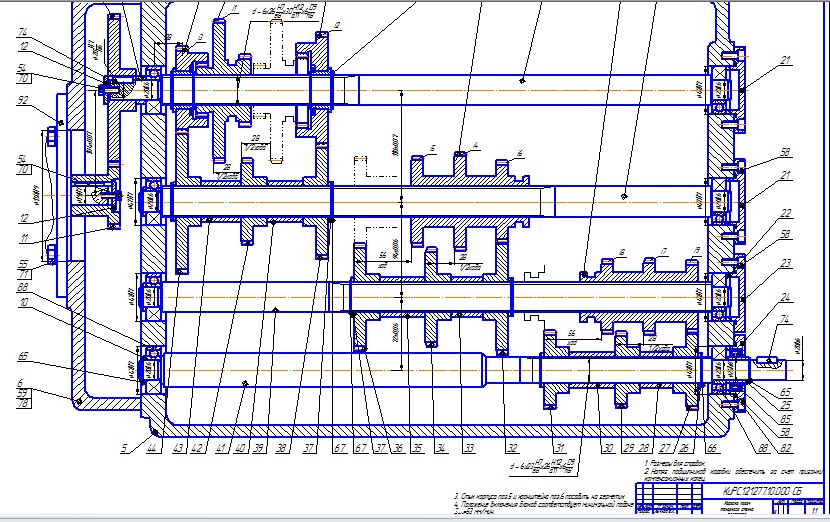Viewport: 830px width, 522px height.
Task: Click position callout number 66
Action: [x=712, y=448]
